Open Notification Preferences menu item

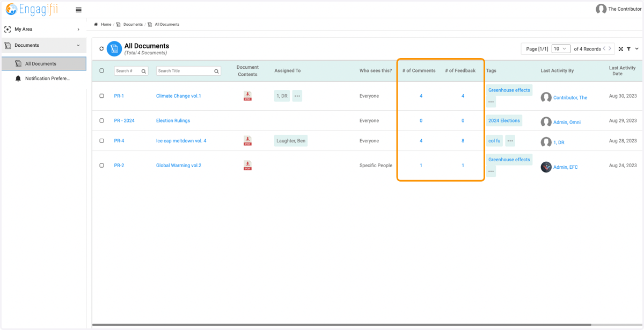[x=43, y=78]
